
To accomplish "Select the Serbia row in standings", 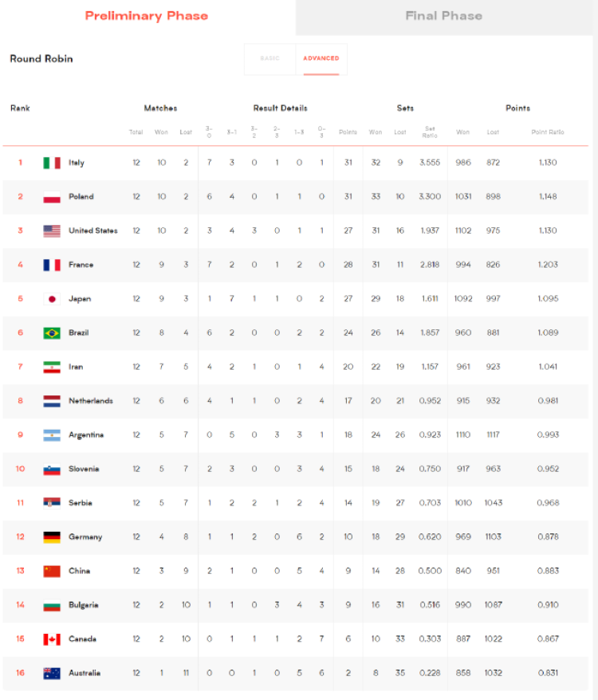I will point(296,503).
